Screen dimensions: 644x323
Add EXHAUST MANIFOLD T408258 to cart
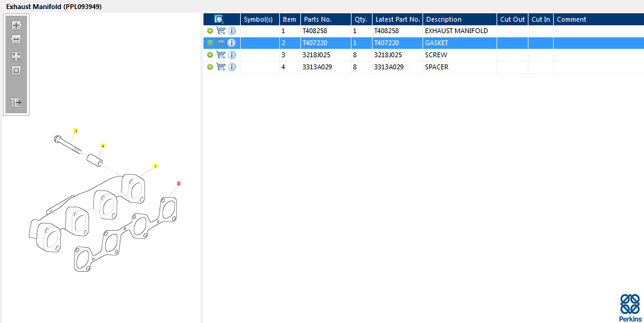[221, 31]
